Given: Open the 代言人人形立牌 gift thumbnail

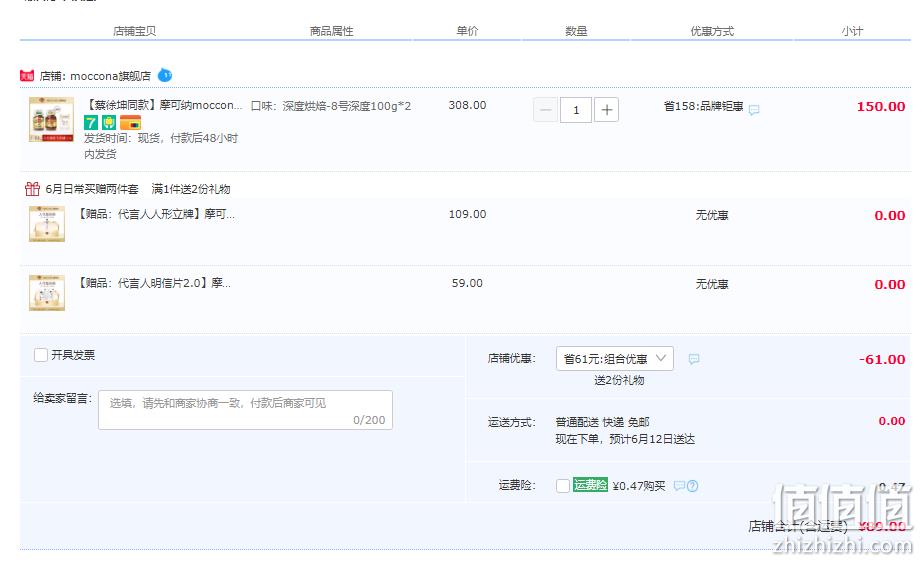Looking at the screenshot, I should click(x=47, y=224).
